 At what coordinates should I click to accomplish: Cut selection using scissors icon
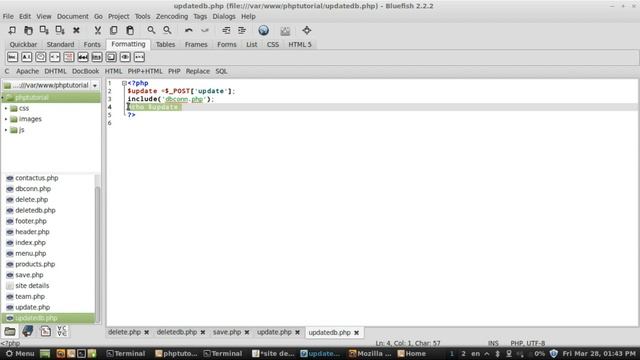(x=98, y=30)
